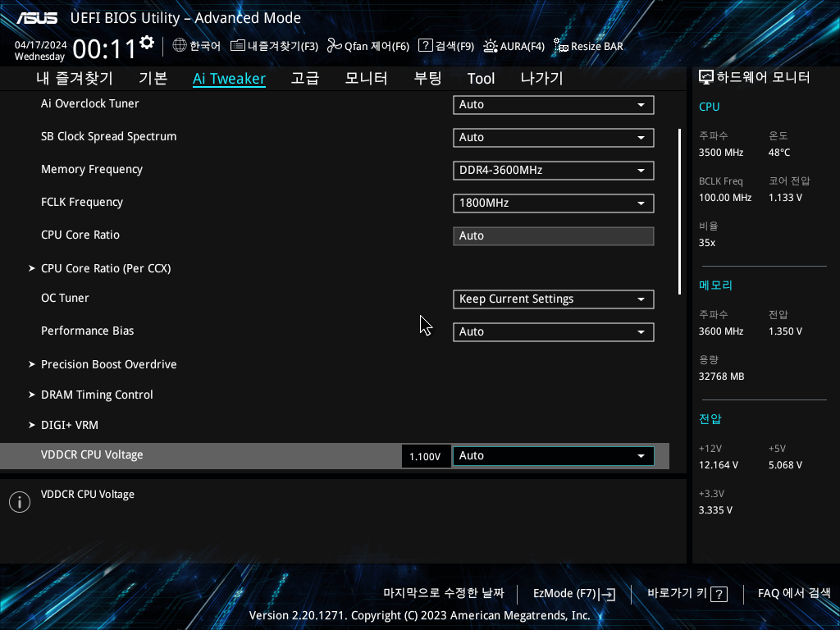Click the settings list scrollbar

pyautogui.click(x=679, y=211)
